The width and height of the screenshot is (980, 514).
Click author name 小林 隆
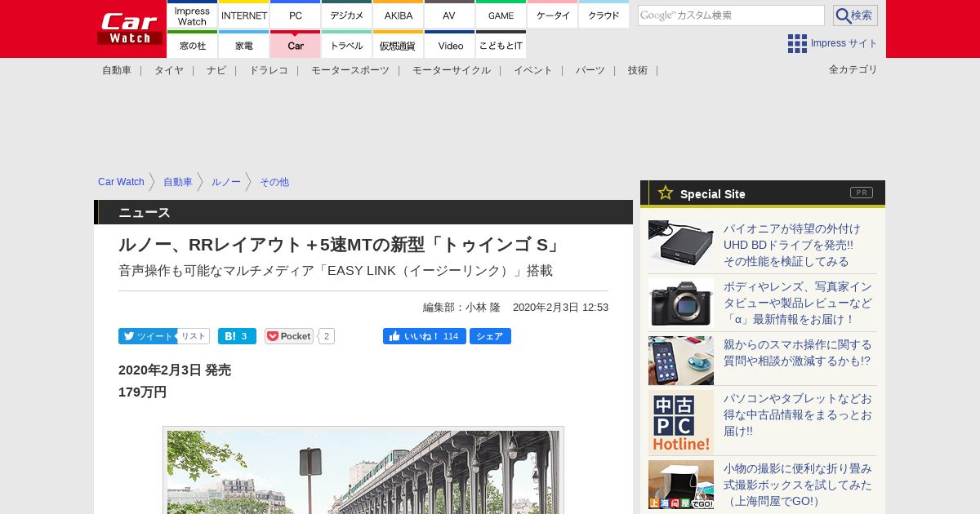click(x=483, y=308)
